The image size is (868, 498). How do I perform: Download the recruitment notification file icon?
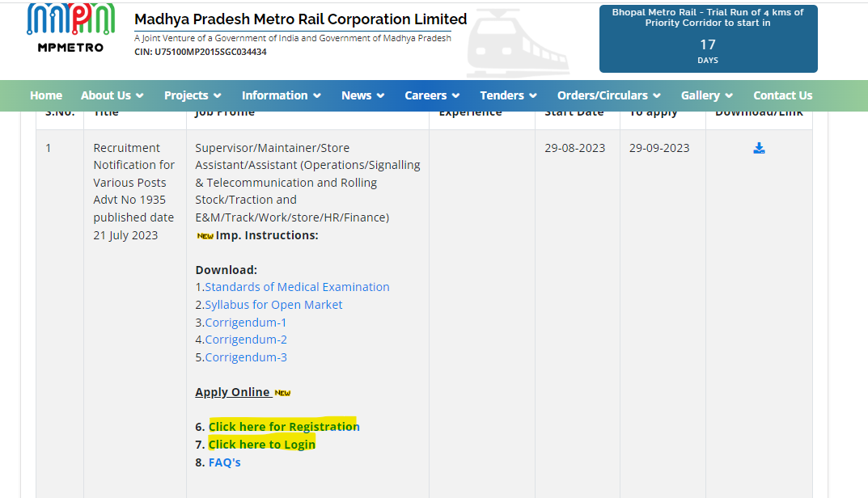[759, 148]
